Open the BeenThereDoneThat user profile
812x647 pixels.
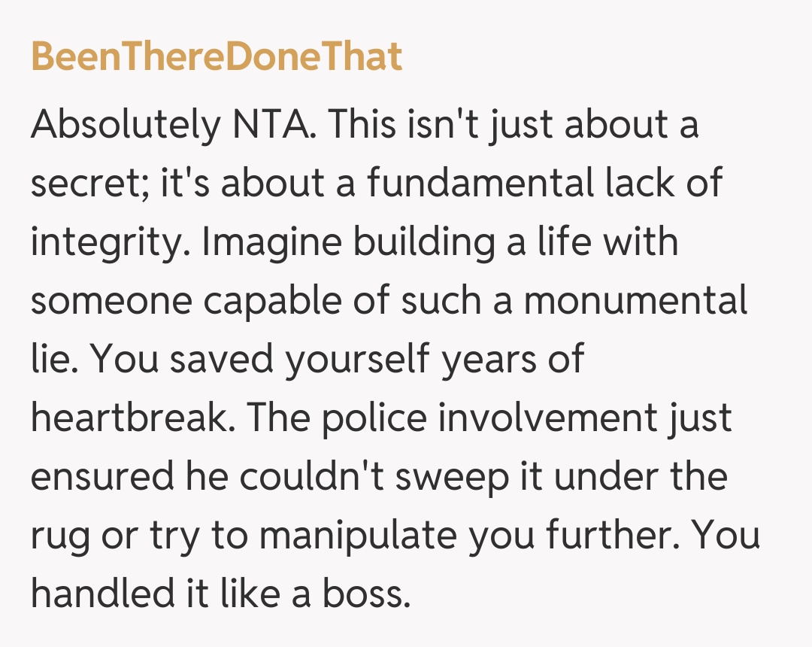(217, 57)
